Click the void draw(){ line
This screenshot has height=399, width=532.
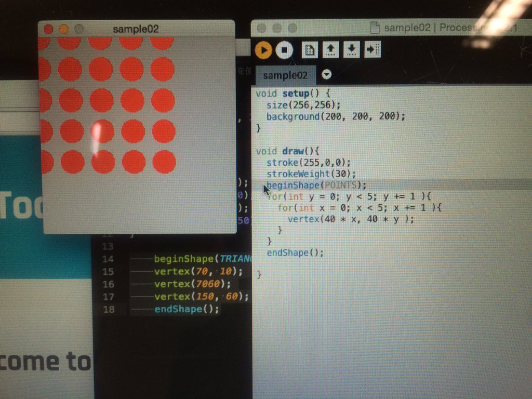click(287, 151)
